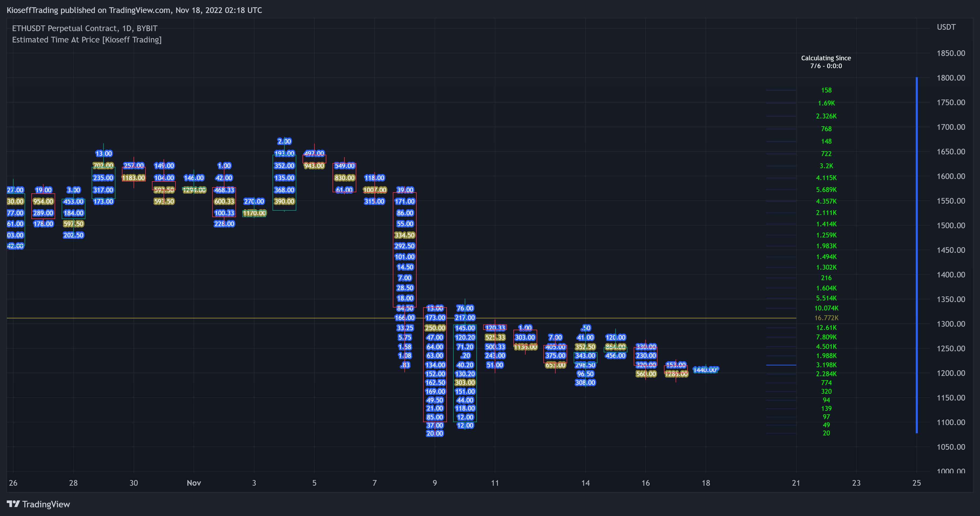
Task: Click the 1200.00 price axis label
Action: point(951,373)
